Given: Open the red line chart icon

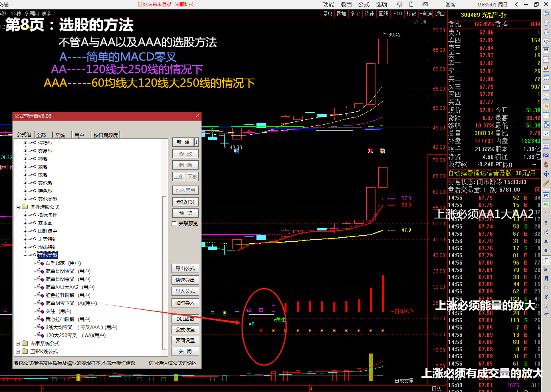Looking at the screenshot, I should (546, 59).
